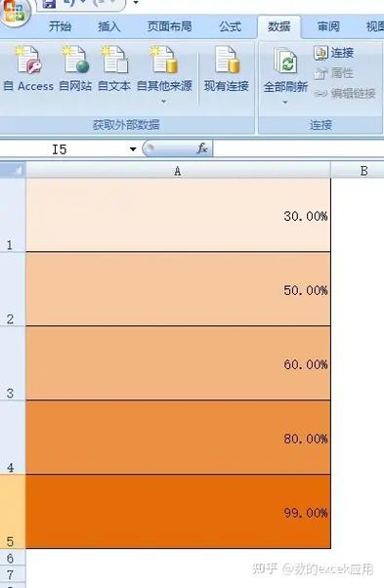384x588 pixels.
Task: Select column B header
Action: tap(358, 171)
